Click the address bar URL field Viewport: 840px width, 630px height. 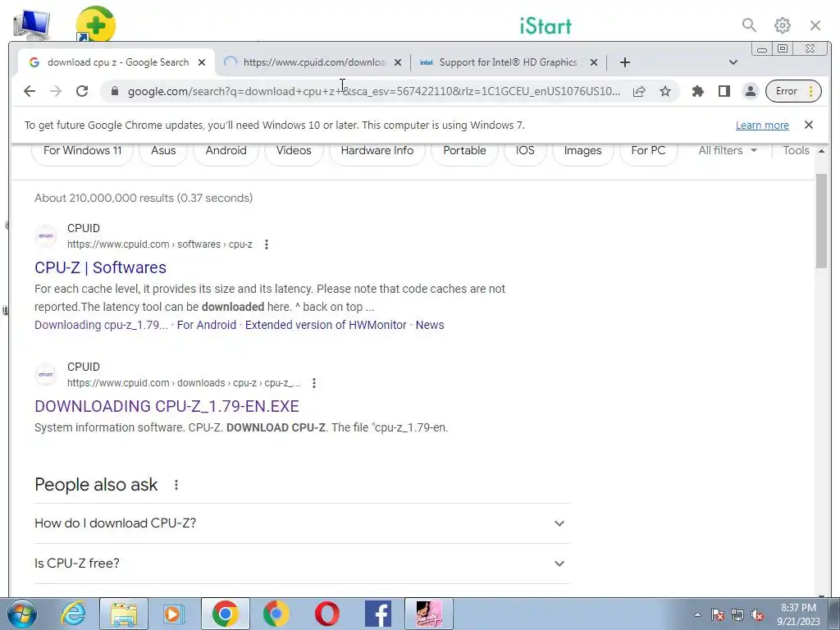pyautogui.click(x=374, y=91)
